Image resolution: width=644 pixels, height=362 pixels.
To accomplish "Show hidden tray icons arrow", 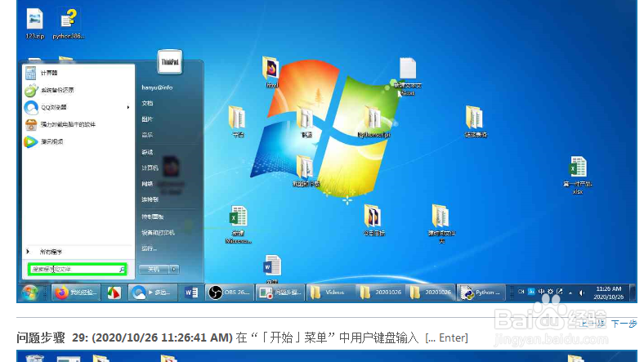I will coord(570,293).
